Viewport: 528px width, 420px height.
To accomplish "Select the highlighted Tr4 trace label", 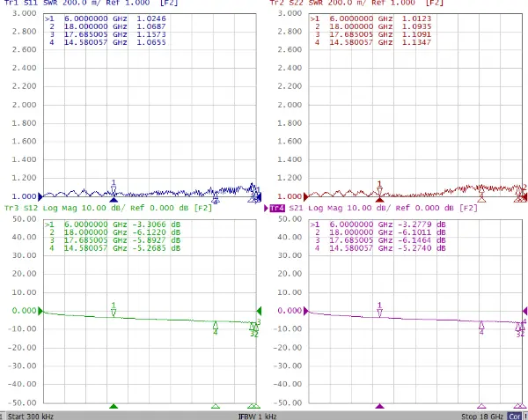I will 277,208.
